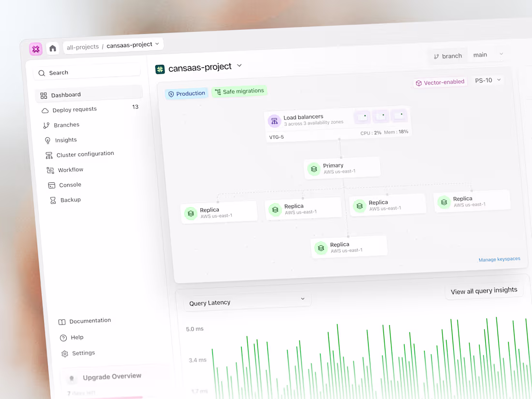Screen dimensions: 532x399
Task: Select the Branches icon in the sidebar
Action: 45,124
